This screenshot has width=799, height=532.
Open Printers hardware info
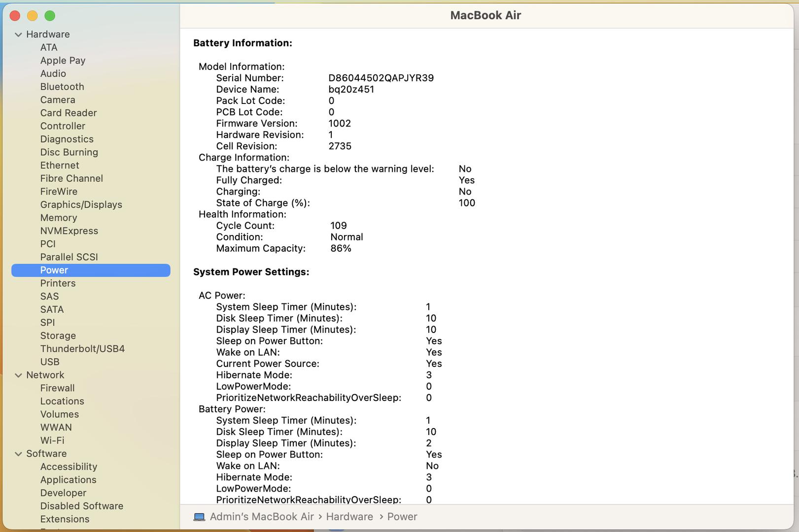[x=58, y=283]
